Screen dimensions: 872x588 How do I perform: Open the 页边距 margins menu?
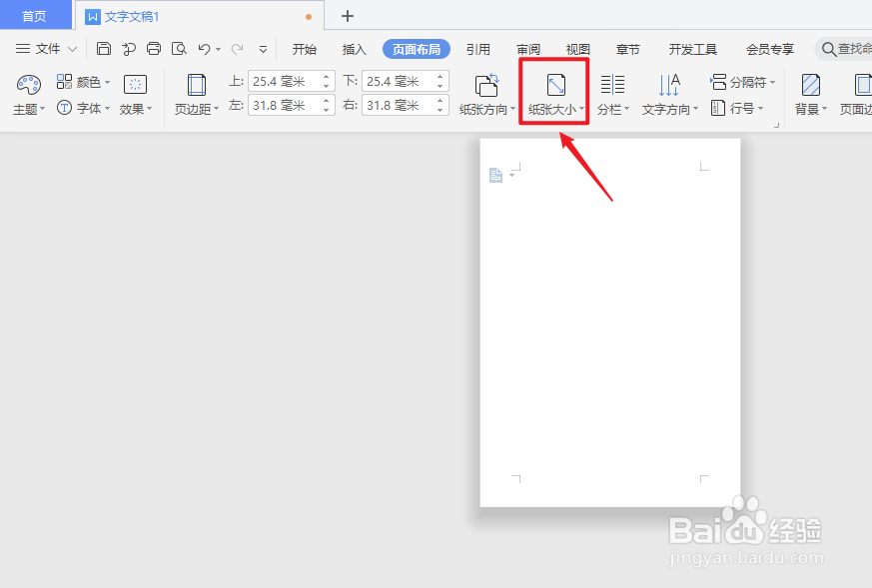[x=197, y=95]
